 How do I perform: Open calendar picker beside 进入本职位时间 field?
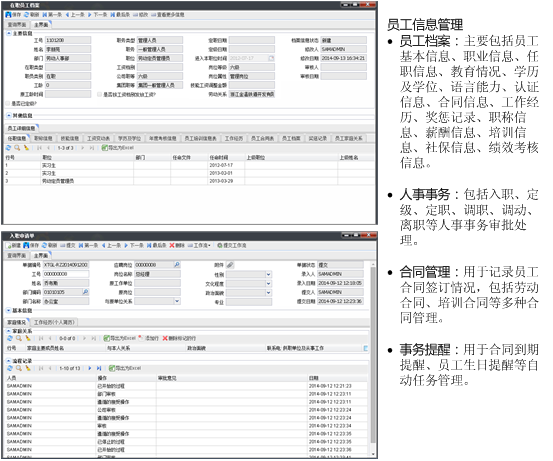pos(271,58)
